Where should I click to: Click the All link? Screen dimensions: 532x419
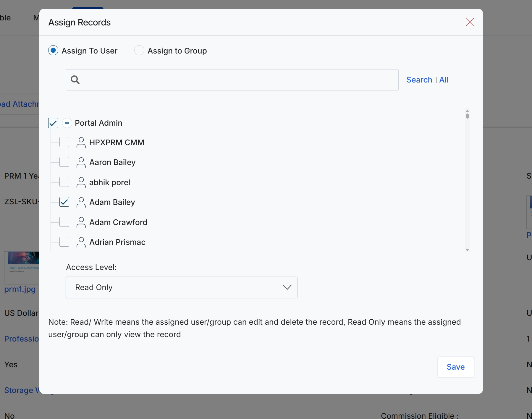[x=444, y=80]
